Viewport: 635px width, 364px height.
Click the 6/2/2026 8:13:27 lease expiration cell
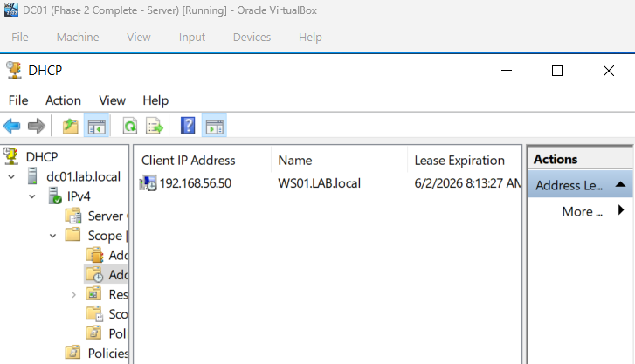pyautogui.click(x=467, y=183)
